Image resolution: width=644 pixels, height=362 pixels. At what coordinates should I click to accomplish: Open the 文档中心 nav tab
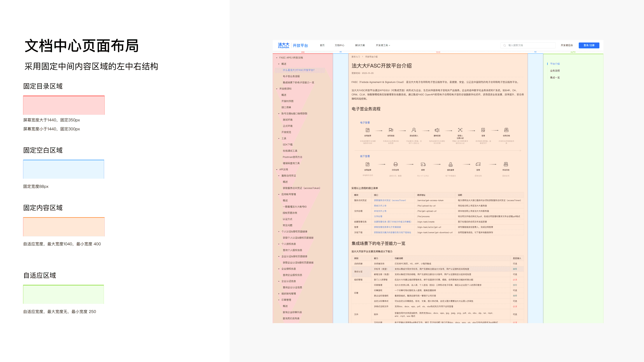point(339,45)
